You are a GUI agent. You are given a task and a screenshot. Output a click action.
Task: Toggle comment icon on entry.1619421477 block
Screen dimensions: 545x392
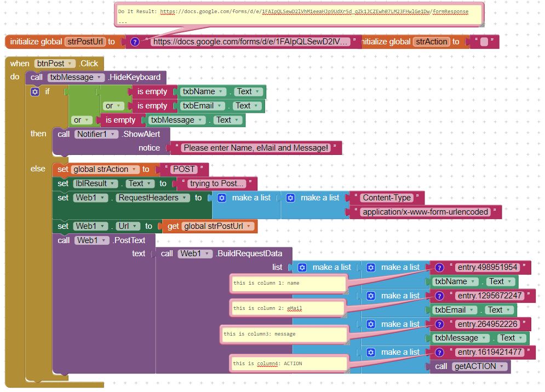coord(439,353)
